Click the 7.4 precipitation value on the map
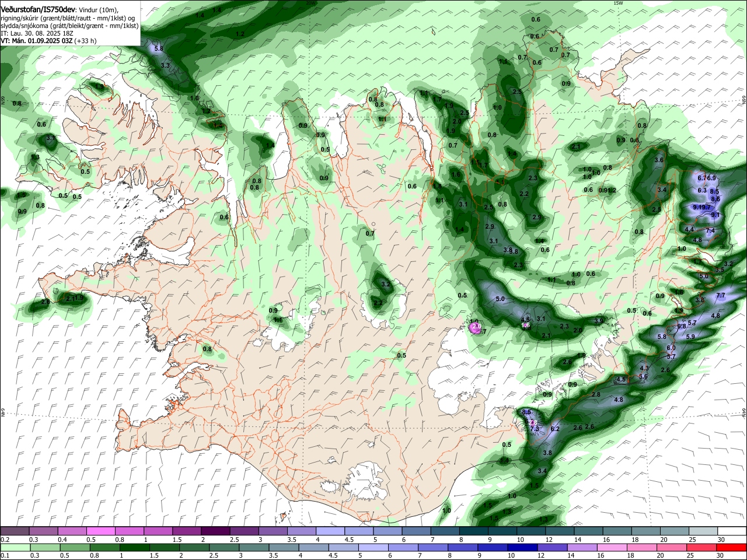The width and height of the screenshot is (747, 560). [710, 231]
